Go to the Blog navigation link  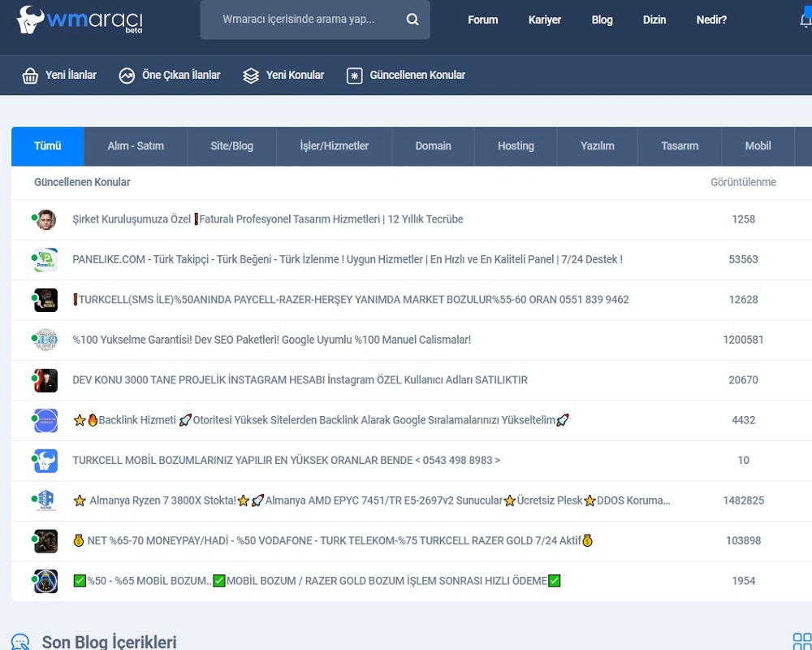coord(602,19)
